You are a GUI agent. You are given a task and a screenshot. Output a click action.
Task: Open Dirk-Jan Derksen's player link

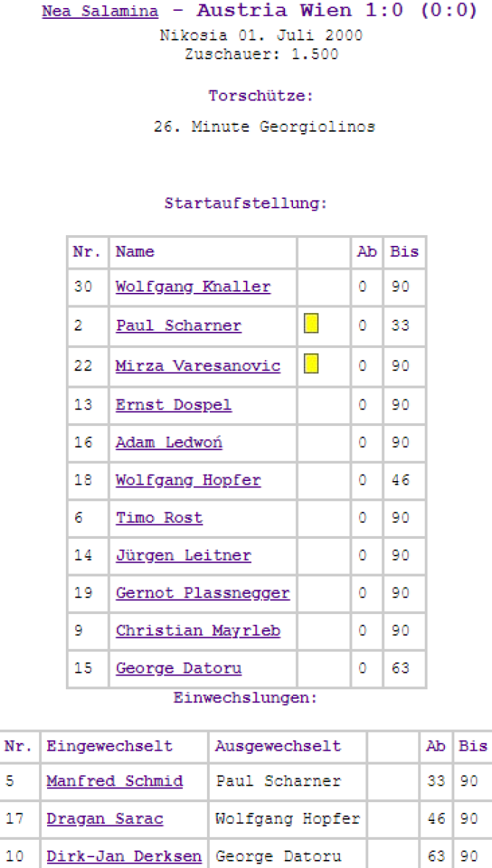click(124, 856)
